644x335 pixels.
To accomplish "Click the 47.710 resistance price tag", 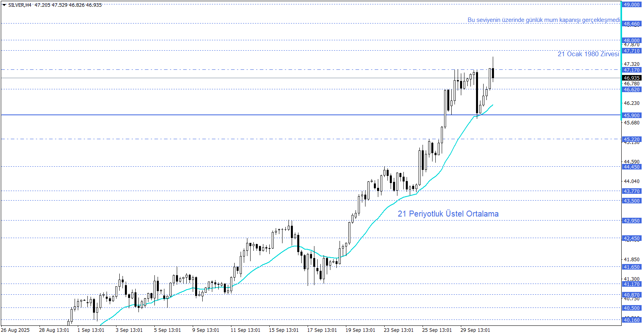I will (631, 51).
